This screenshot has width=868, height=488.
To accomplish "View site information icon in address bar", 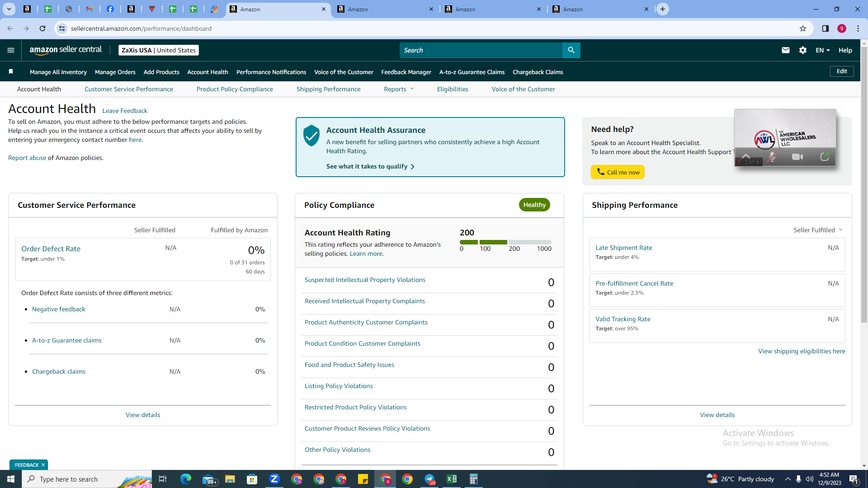I will click(62, 28).
